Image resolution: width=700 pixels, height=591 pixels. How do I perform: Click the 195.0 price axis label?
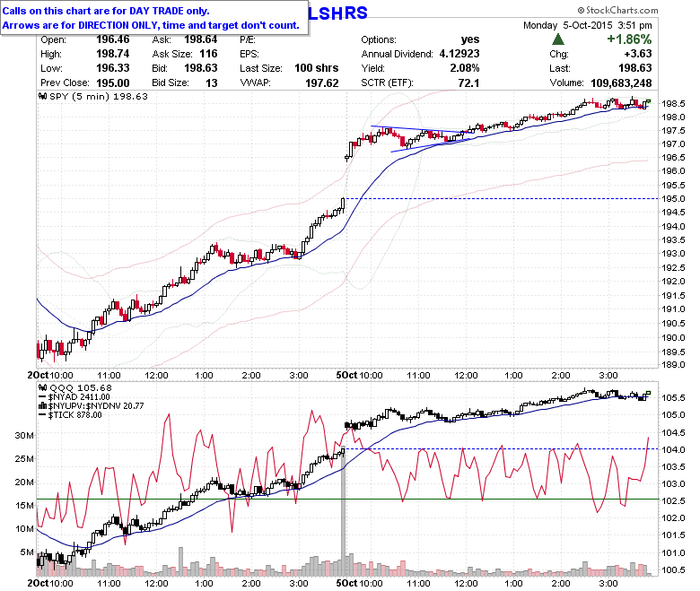tap(673, 199)
